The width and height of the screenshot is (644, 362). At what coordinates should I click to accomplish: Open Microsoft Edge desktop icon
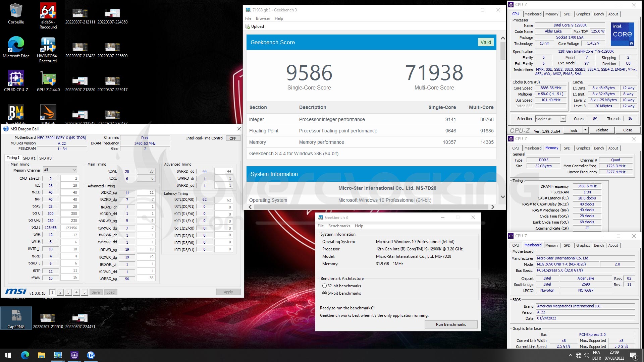pos(16,47)
